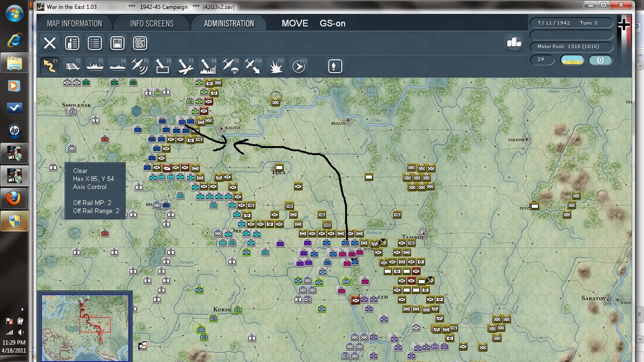This screenshot has width=644, height=362.
Task: Click the Kaluga city label on map
Action: tap(232, 128)
